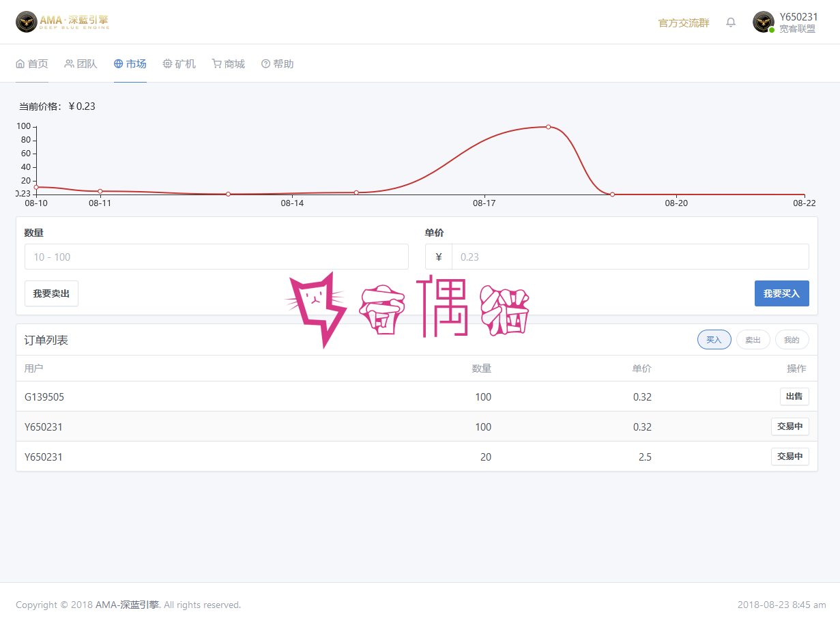Image resolution: width=840 pixels, height=621 pixels.
Task: Open the notification bell
Action: 731,23
